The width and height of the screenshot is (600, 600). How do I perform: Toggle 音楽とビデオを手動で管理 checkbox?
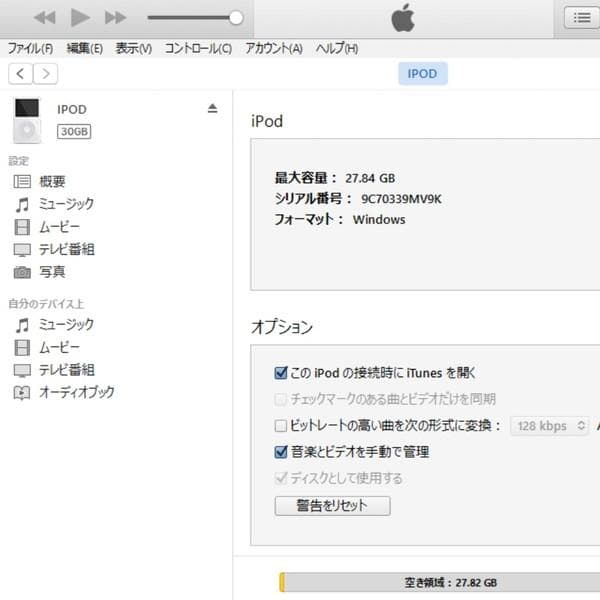[281, 452]
